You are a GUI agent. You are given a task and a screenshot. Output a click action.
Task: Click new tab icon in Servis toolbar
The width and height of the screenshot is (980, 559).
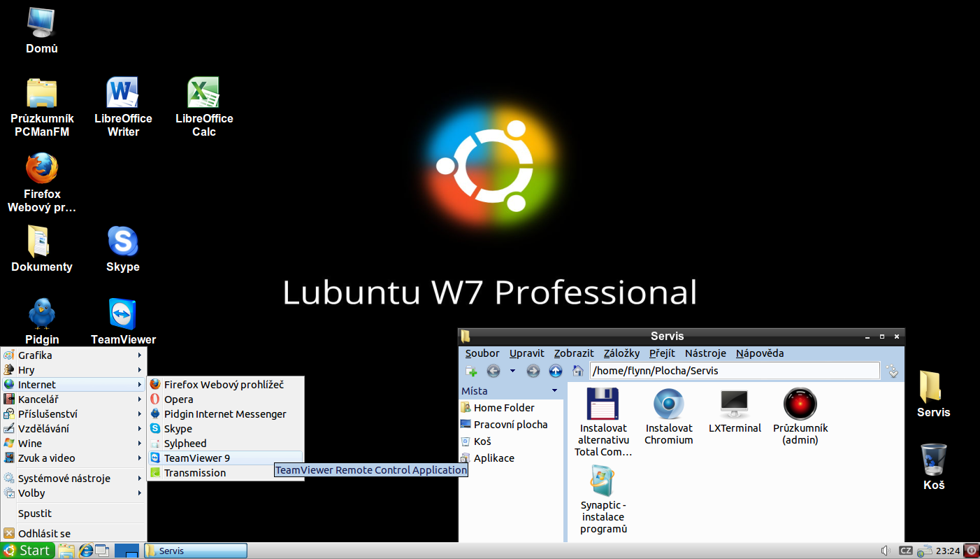pos(471,371)
